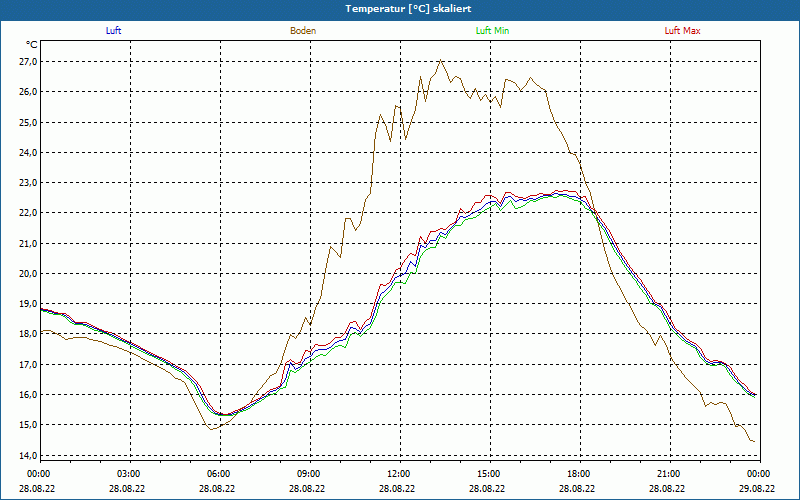Click the blue Luft legend label
This screenshot has height=500, width=800.
pyautogui.click(x=113, y=31)
